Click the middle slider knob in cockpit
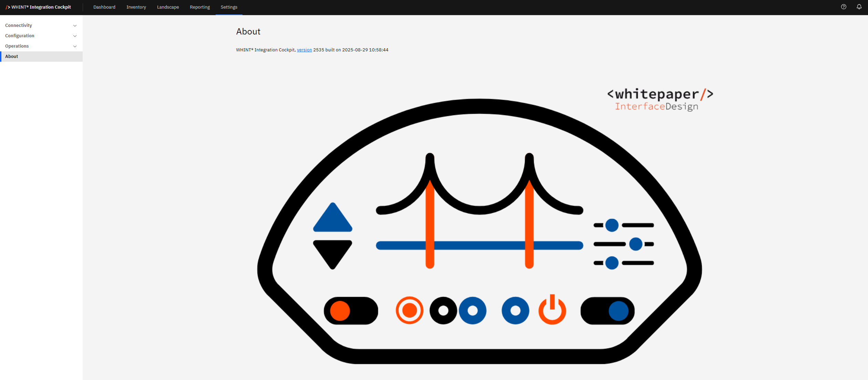Screen dimensions: 868x380 click(x=635, y=244)
